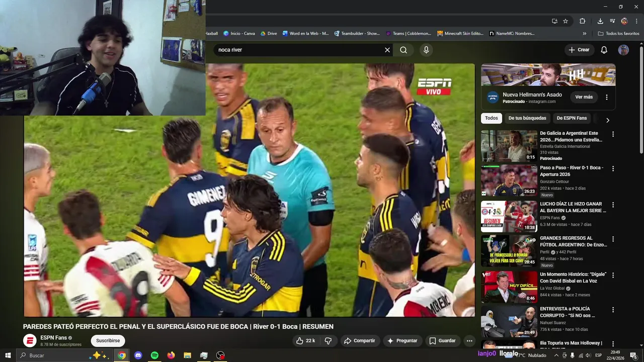
Task: Start voice search with the microphone icon
Action: (x=426, y=50)
